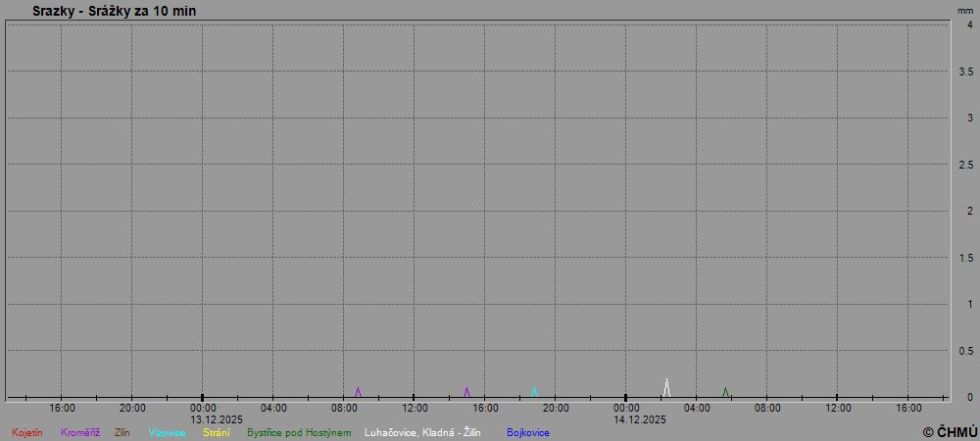
Task: Click the green peak on 14.12.2025
Action: pyautogui.click(x=725, y=391)
